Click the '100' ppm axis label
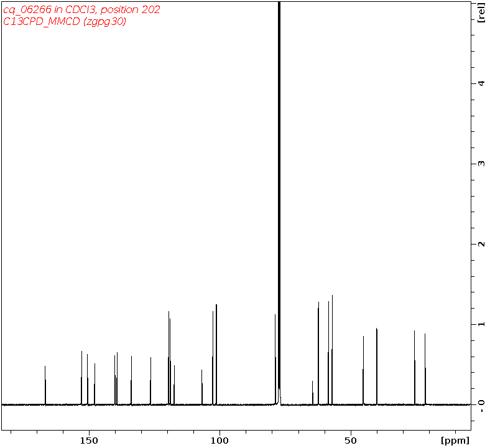The height and width of the screenshot is (448, 490). tap(220, 441)
